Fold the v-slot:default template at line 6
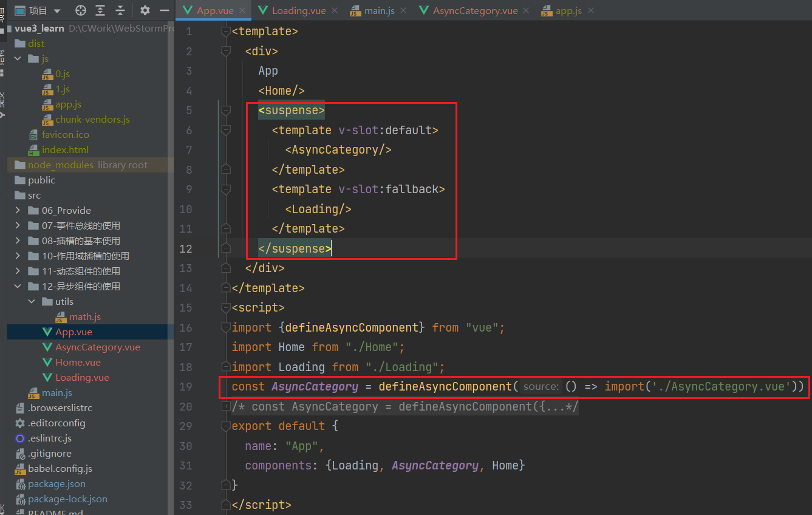Screen dimensions: 812x515 pos(226,131)
